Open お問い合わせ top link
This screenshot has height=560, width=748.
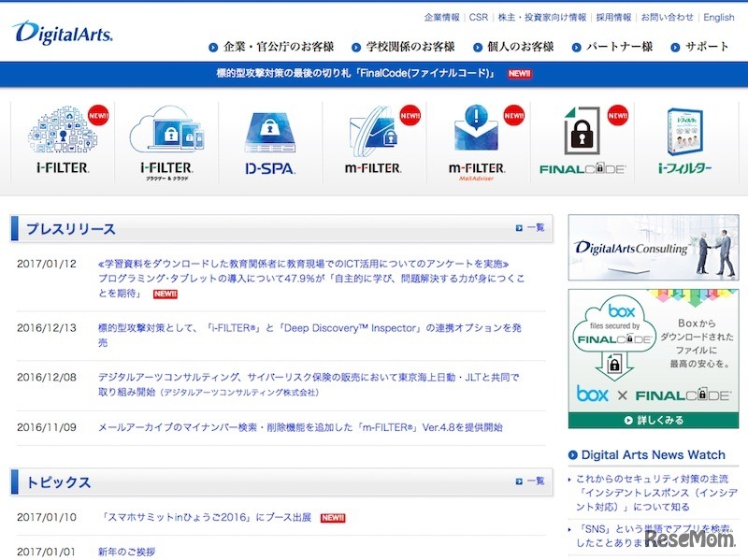667,17
